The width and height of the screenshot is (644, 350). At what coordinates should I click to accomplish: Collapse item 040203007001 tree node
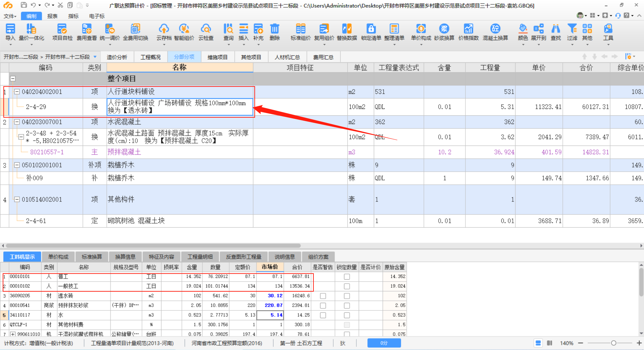(17, 122)
